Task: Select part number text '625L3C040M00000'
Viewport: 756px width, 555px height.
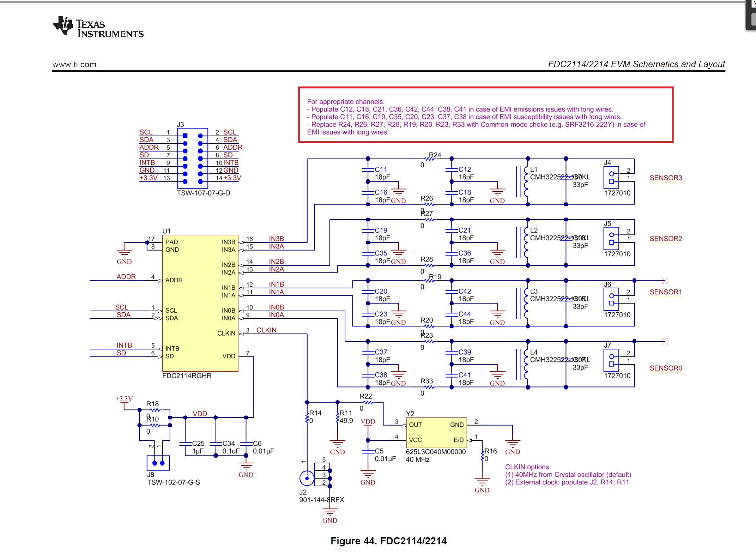Action: [436, 452]
